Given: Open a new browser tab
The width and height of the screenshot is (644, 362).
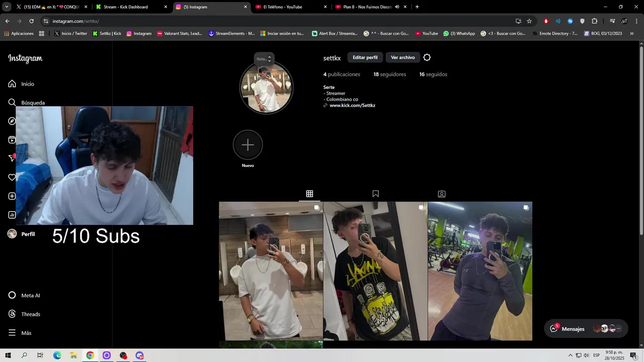Looking at the screenshot, I should click(417, 7).
